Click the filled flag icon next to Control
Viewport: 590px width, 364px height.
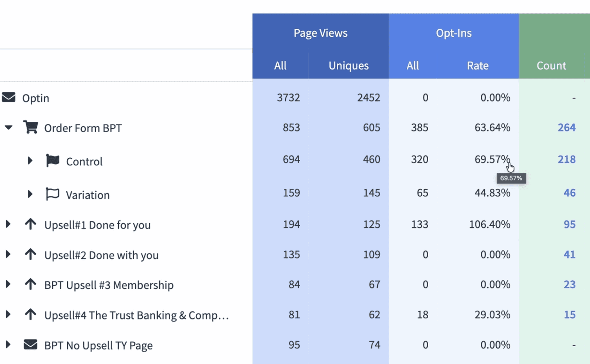(53, 161)
